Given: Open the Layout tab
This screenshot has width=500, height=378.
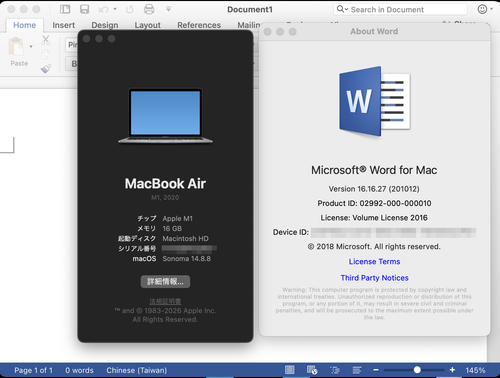Looking at the screenshot, I should pyautogui.click(x=147, y=25).
